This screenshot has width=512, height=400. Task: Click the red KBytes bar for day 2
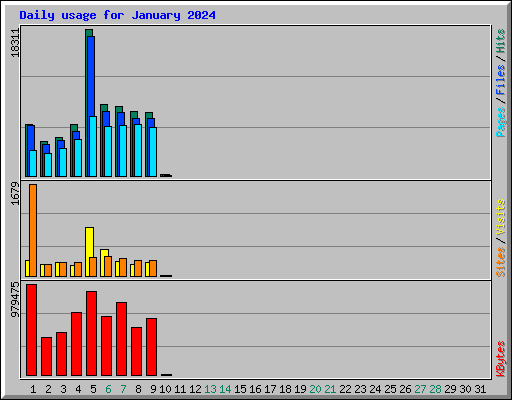coord(46,356)
